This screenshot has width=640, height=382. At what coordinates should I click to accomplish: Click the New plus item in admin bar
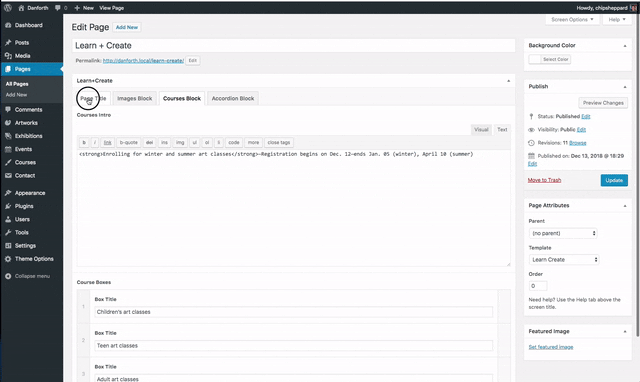pyautogui.click(x=84, y=8)
